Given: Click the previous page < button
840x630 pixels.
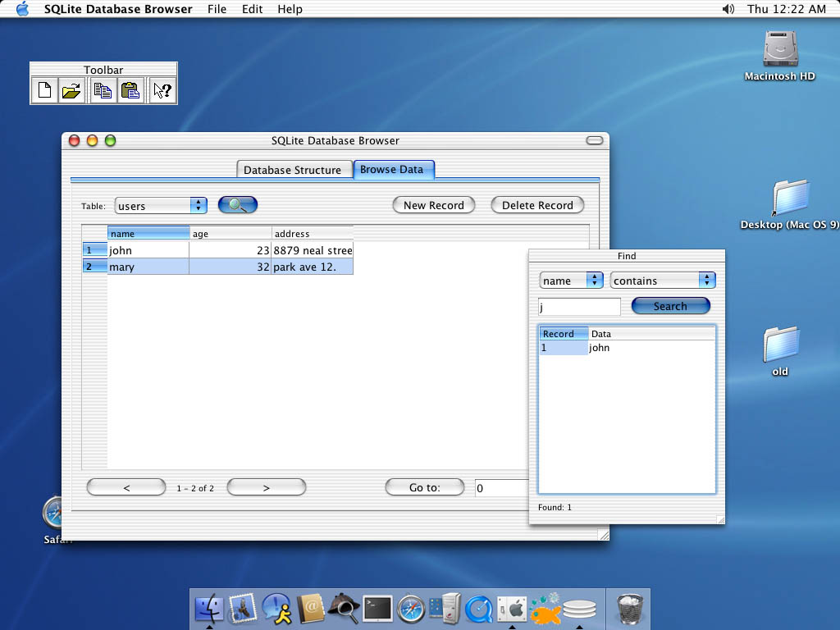Looking at the screenshot, I should [x=126, y=487].
